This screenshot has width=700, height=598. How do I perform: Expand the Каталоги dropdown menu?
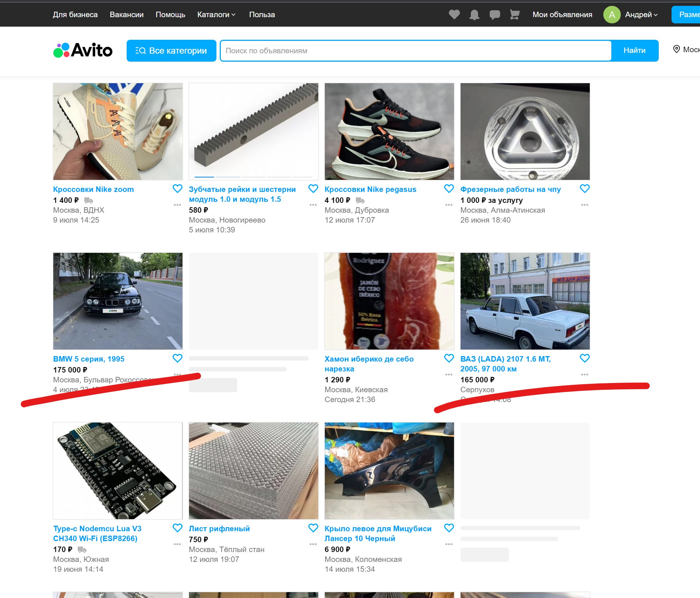[x=216, y=15]
